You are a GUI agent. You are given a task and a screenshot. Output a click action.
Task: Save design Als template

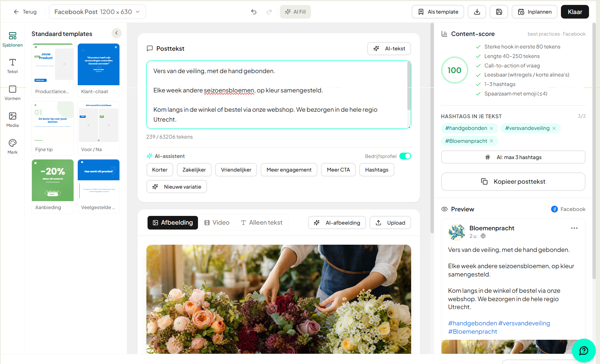pos(438,12)
